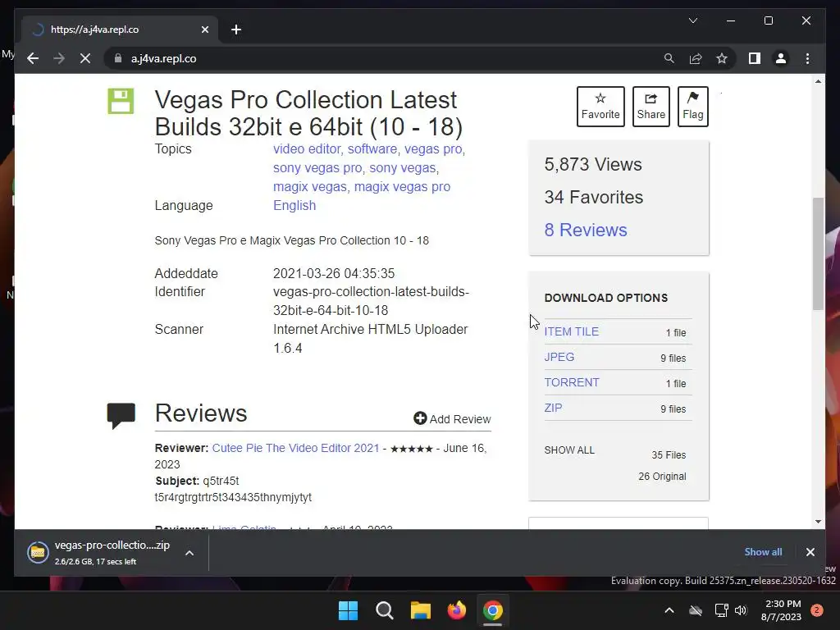Viewport: 840px width, 630px height.
Task: Select the a.j4va.repl.co browser tab
Action: (x=120, y=30)
